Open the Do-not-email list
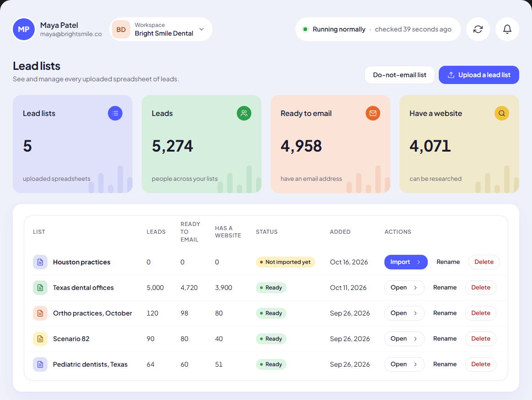The image size is (532, 400). point(399,75)
